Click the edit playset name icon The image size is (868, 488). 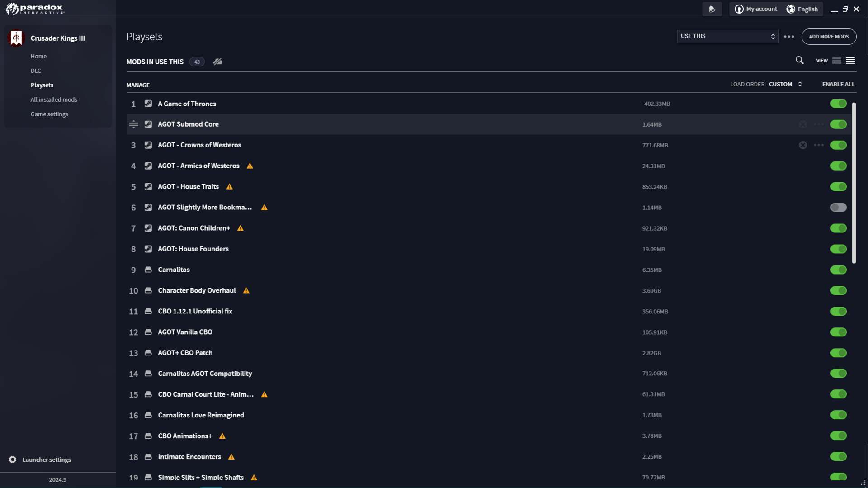pos(218,62)
